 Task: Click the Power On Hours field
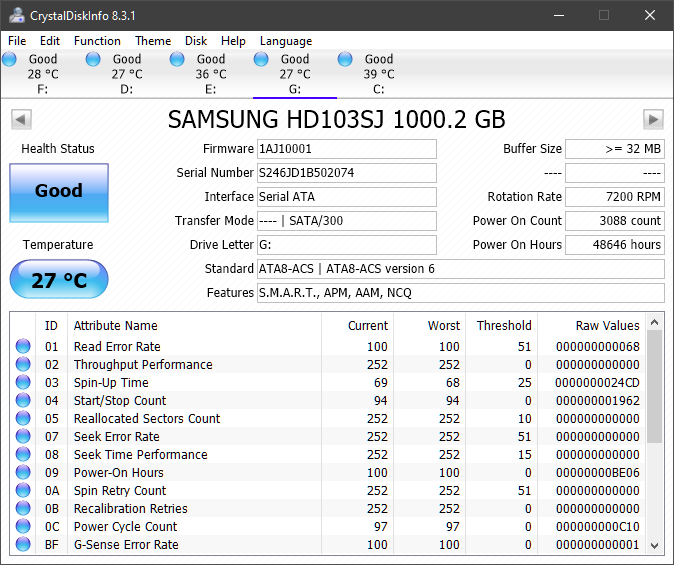615,245
